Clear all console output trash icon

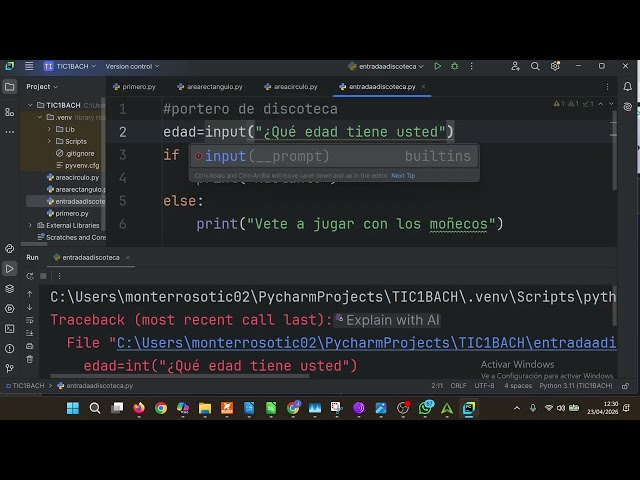(30, 359)
